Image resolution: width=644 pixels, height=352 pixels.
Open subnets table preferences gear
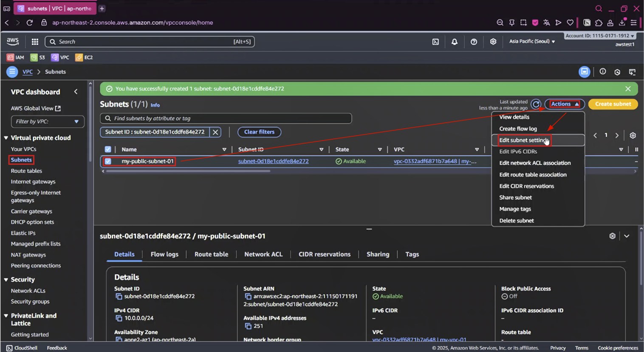point(633,135)
